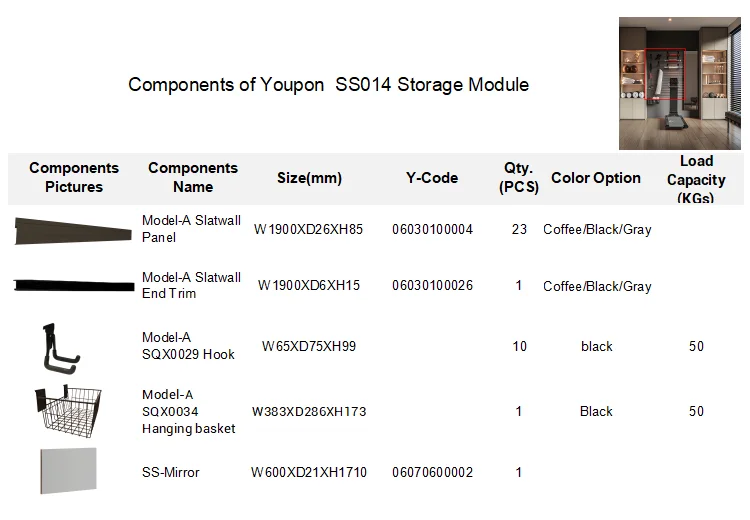Screen dimensions: 750x520
Task: Click the storage room photo thumbnail
Action: (679, 83)
